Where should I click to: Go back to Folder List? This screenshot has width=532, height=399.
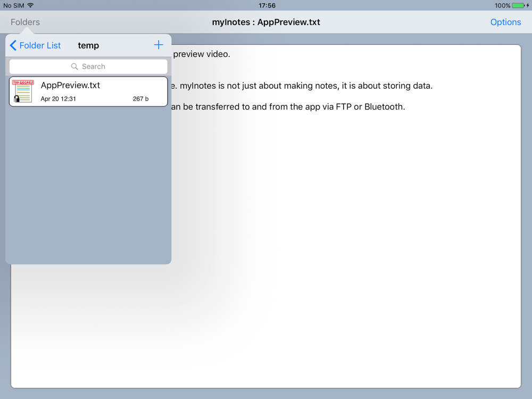[x=40, y=46]
